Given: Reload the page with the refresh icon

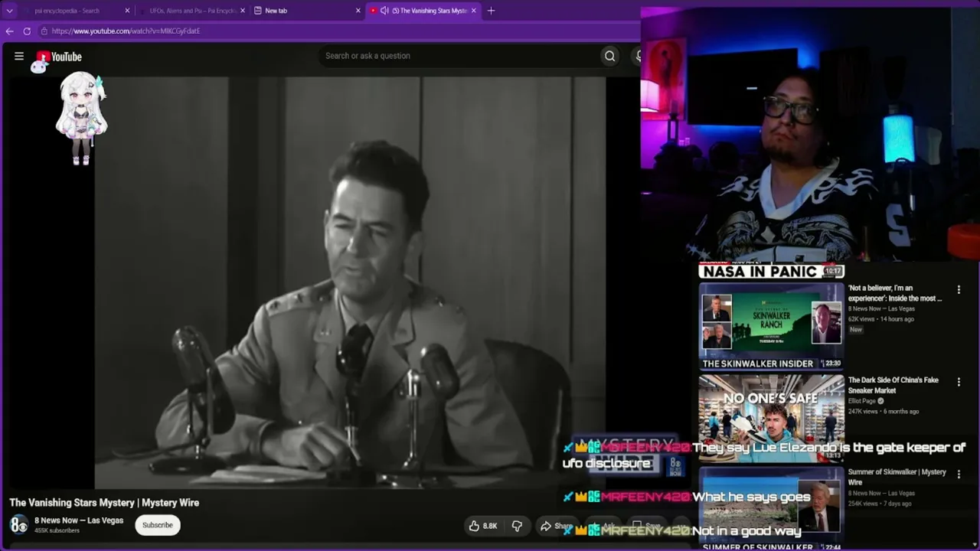Looking at the screenshot, I should [x=27, y=31].
